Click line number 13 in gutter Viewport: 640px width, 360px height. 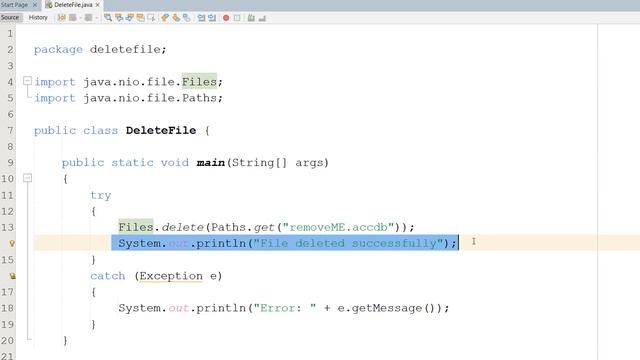click(x=7, y=227)
